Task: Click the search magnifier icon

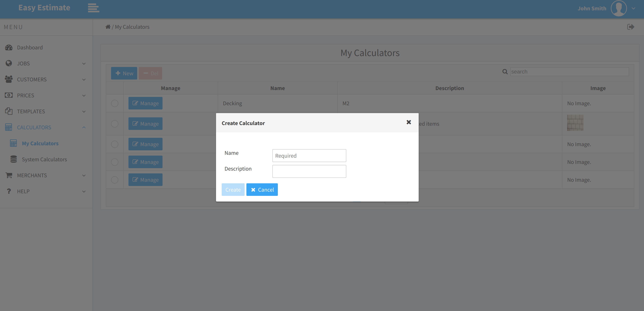Action: point(505,72)
